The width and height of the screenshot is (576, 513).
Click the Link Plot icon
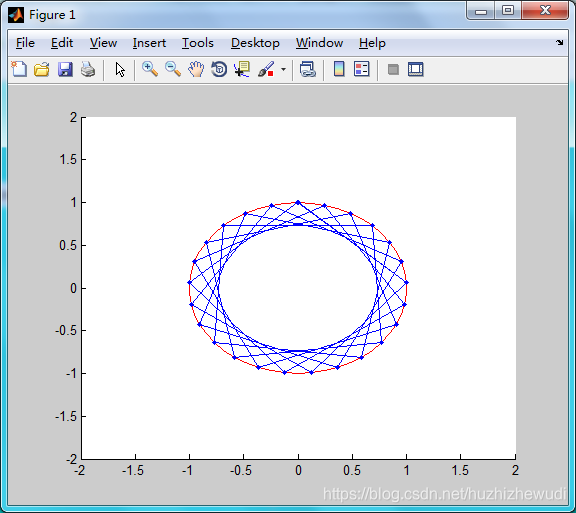308,69
